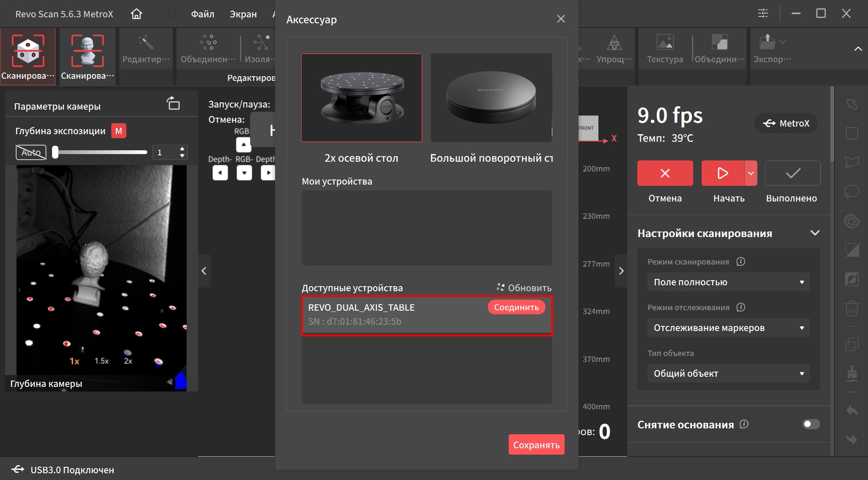Click the Export toolbar icon
Screen dimensions: 868x480
767,42
